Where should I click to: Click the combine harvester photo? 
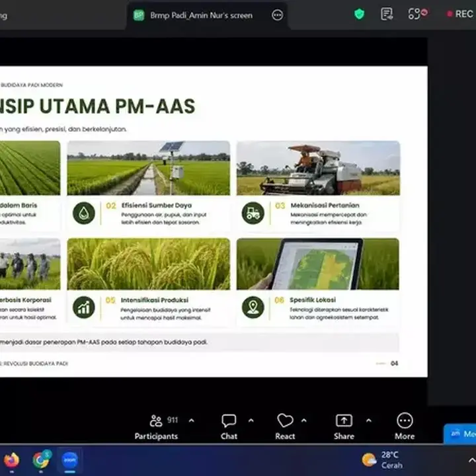318,168
